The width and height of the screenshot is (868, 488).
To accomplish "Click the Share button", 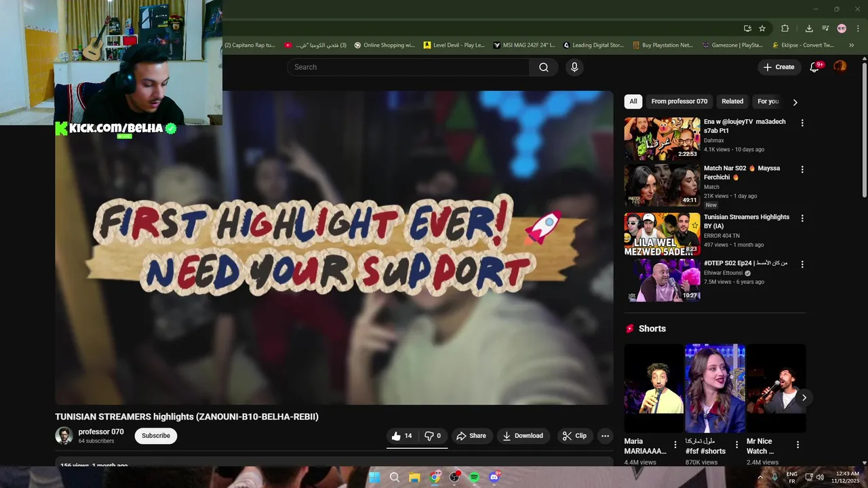I will [471, 436].
